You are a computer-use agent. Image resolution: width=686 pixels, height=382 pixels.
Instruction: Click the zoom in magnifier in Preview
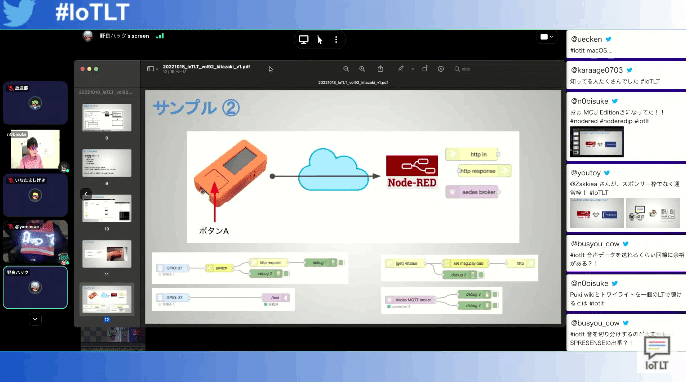[362, 69]
